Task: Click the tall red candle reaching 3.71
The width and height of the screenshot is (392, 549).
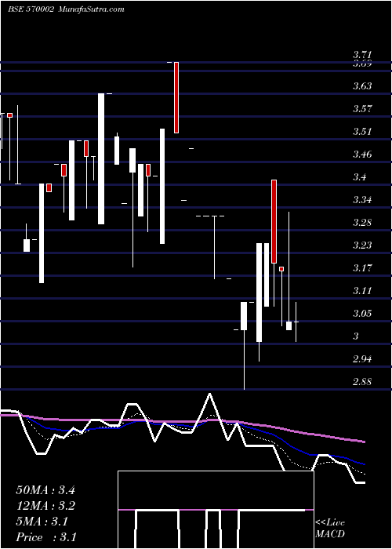Action: point(176,97)
